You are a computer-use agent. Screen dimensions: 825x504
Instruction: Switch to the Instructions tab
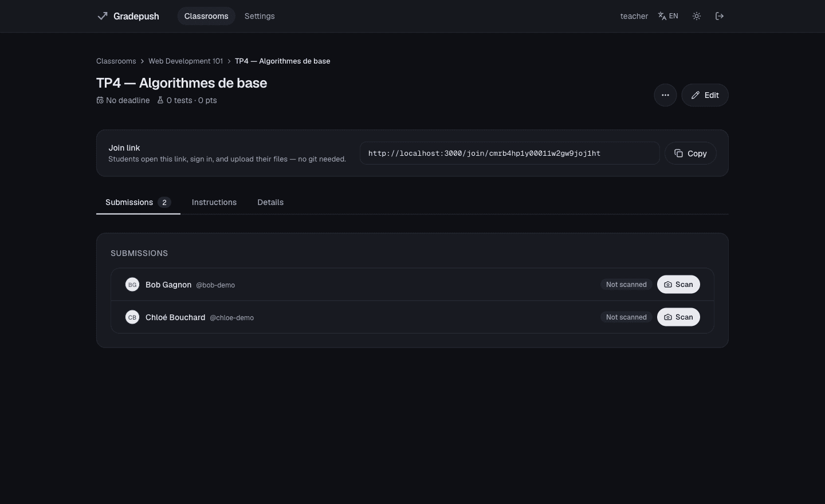tap(214, 202)
